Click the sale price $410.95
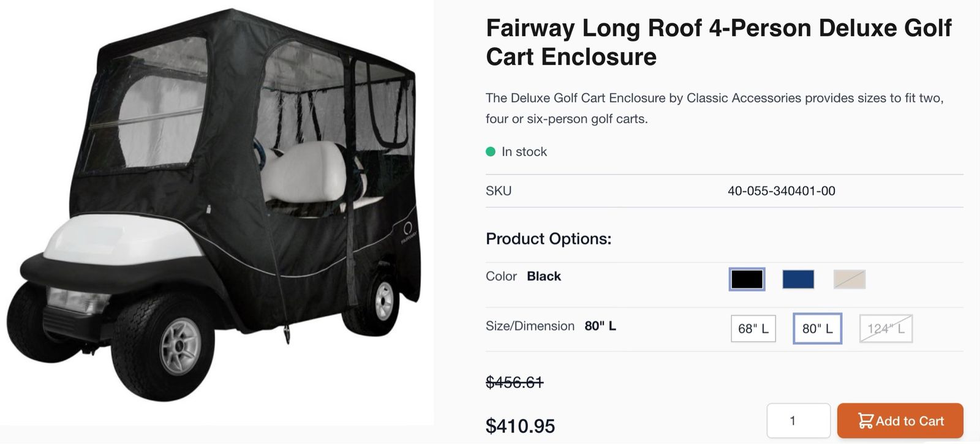980x444 pixels. pos(520,426)
